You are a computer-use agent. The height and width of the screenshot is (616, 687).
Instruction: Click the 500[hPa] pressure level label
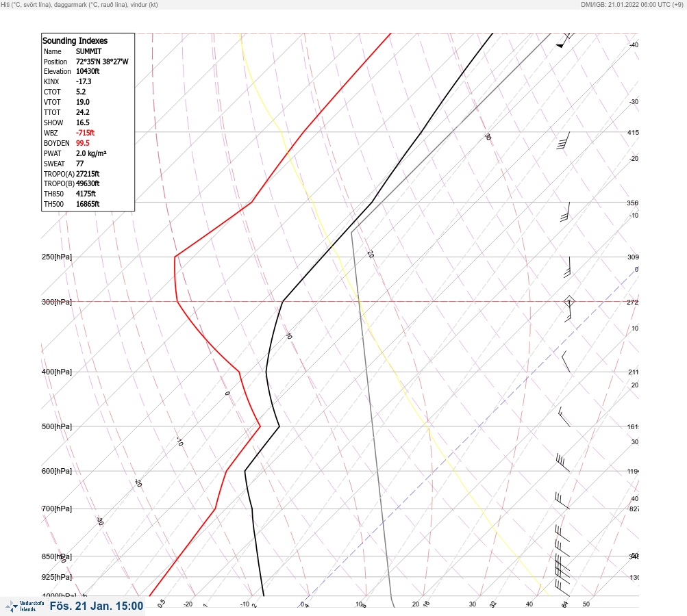tap(57, 426)
